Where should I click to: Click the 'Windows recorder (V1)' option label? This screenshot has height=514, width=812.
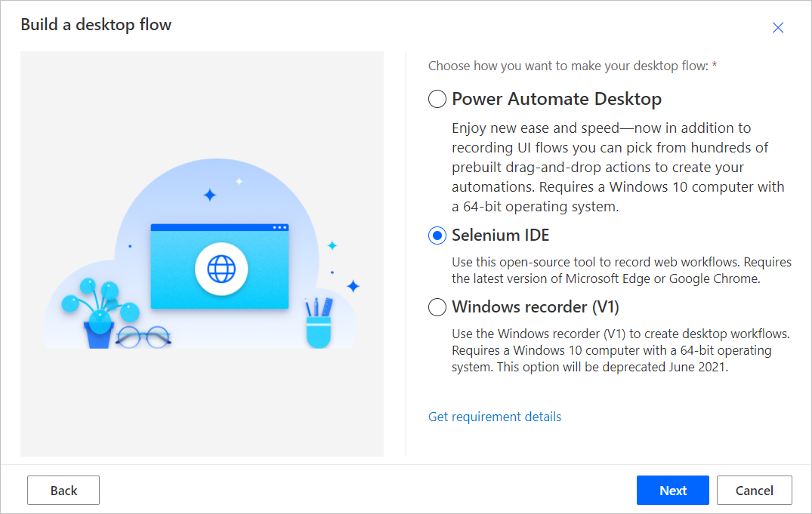pos(536,307)
